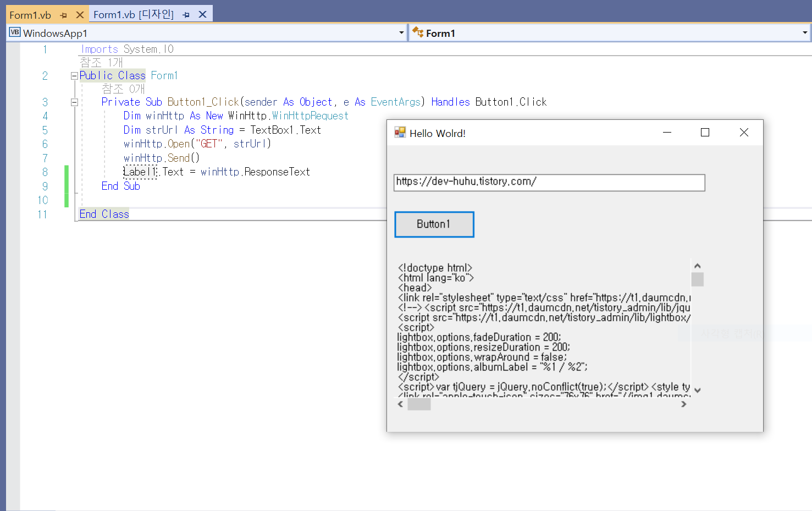This screenshot has height=511, width=812.
Task: Click 'End Sub' on line 9
Action: [121, 186]
